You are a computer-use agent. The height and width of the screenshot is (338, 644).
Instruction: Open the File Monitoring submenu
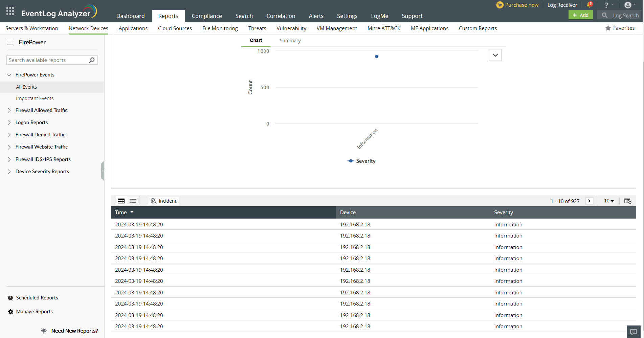tap(220, 28)
